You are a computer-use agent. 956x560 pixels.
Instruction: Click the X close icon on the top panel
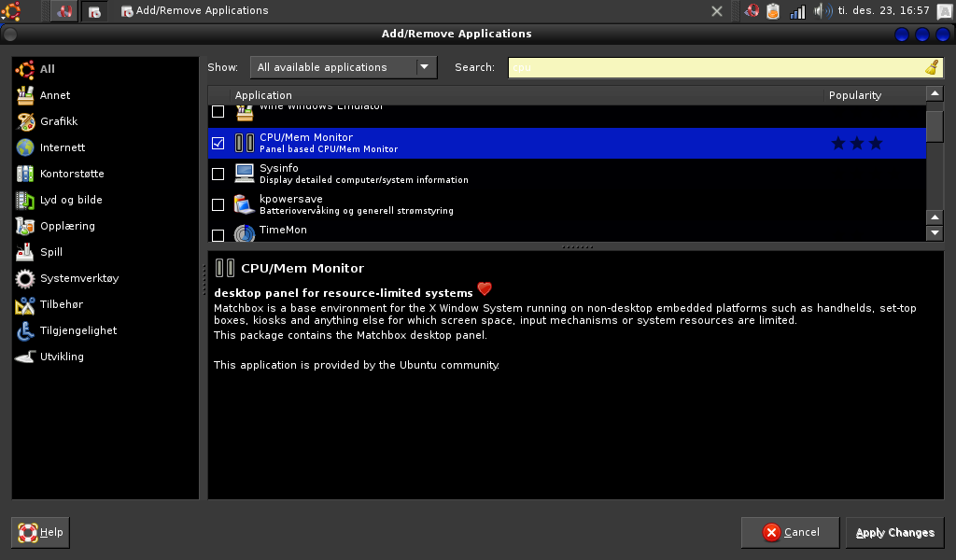coord(717,11)
